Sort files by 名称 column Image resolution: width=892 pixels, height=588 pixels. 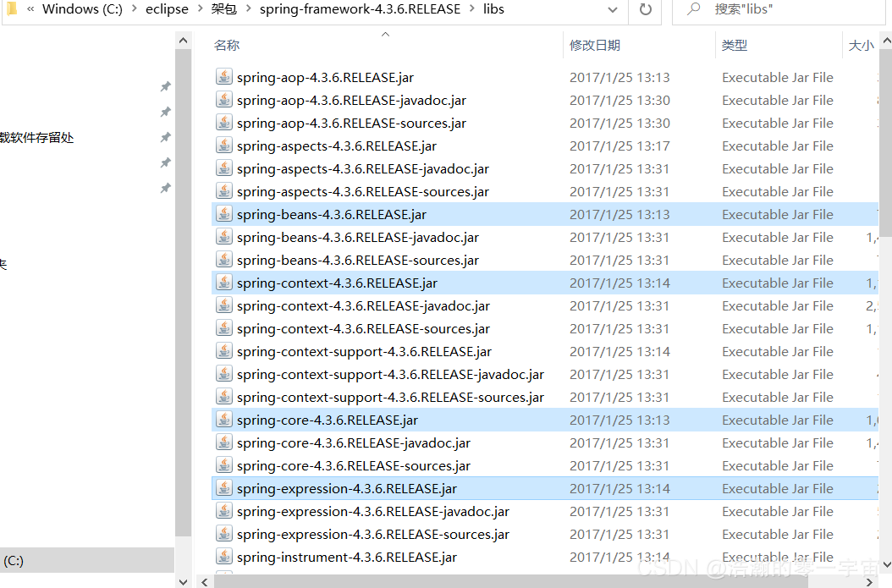click(x=227, y=46)
